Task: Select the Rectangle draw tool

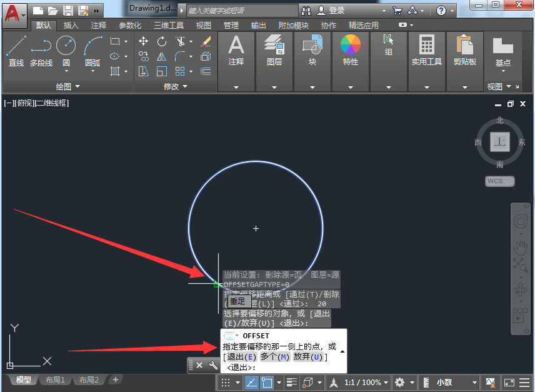Action: (115, 42)
